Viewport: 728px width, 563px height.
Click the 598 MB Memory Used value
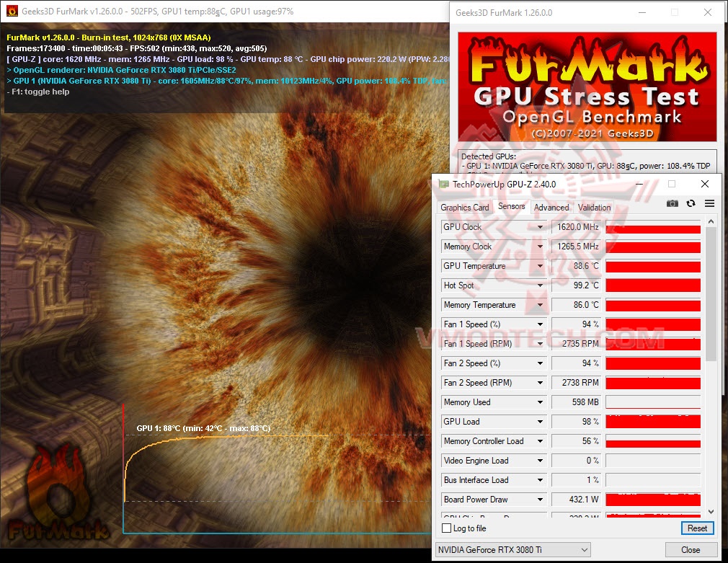(576, 402)
